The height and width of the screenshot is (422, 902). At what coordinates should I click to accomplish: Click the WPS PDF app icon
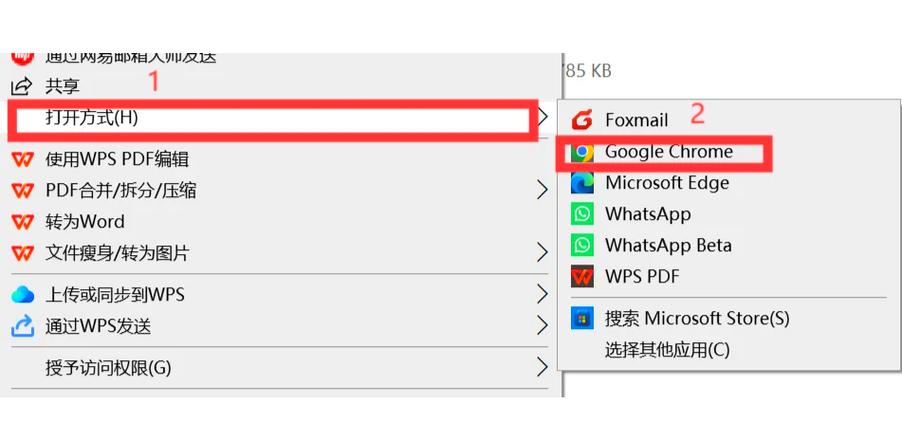[x=582, y=277]
